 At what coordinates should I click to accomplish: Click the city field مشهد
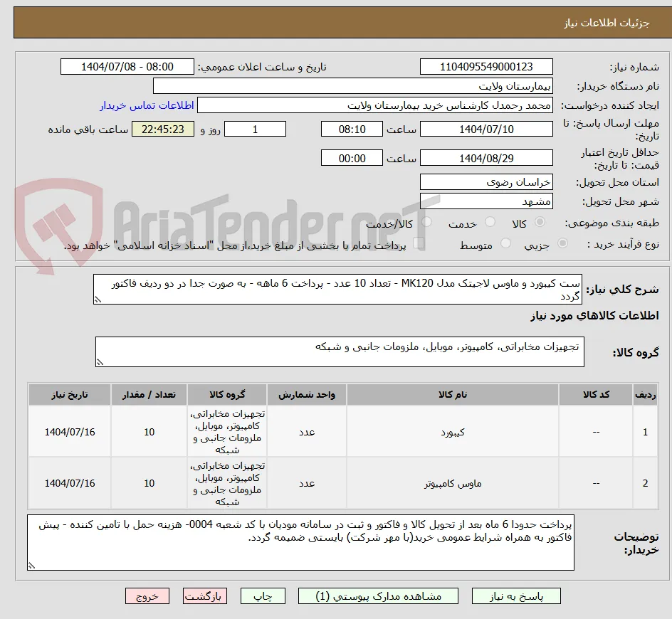486,201
